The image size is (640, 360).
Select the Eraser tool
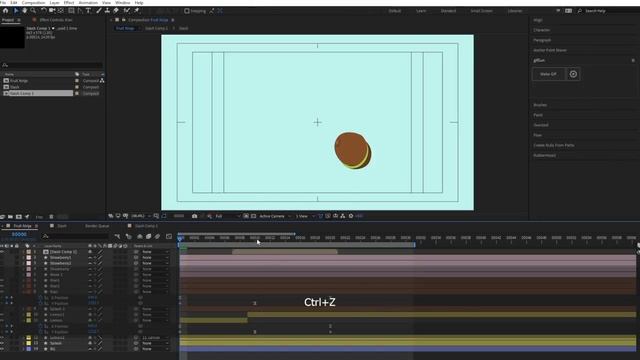(x=116, y=11)
